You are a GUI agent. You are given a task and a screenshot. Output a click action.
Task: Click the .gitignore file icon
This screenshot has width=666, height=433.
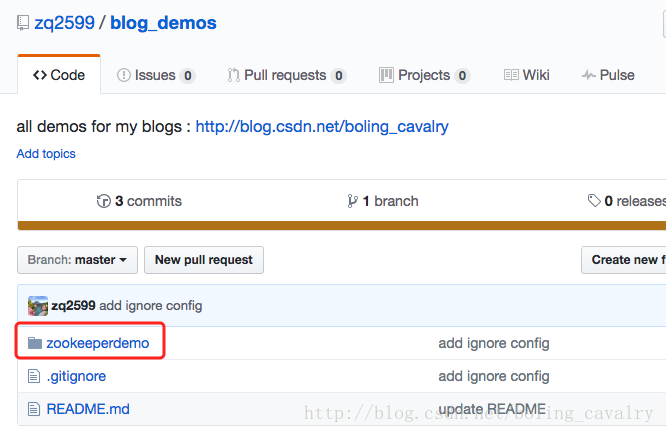[x=35, y=376]
